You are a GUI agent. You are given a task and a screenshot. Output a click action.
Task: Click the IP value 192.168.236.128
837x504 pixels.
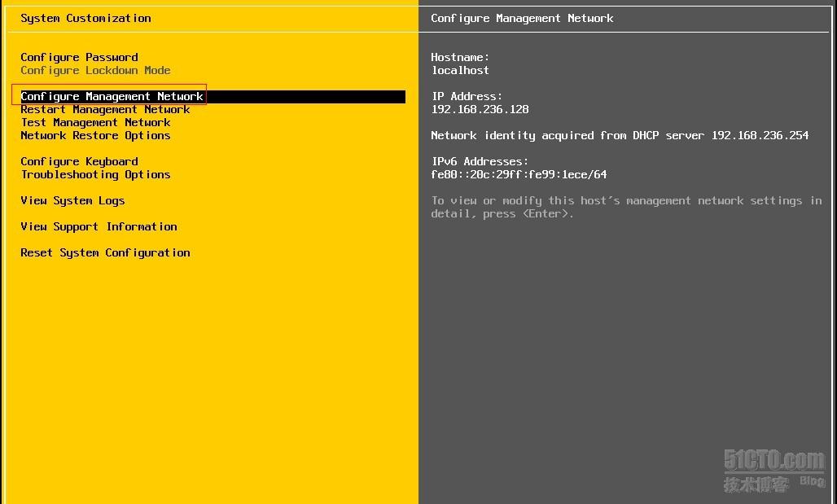[480, 109]
